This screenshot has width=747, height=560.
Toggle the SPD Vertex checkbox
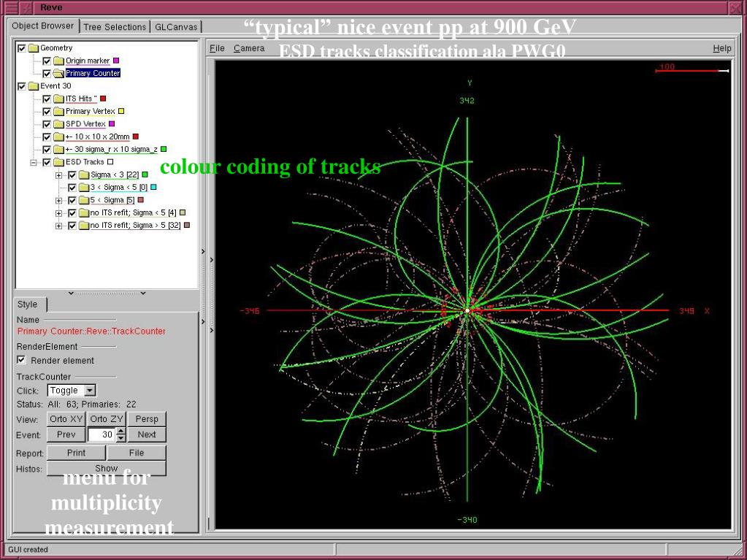point(47,124)
